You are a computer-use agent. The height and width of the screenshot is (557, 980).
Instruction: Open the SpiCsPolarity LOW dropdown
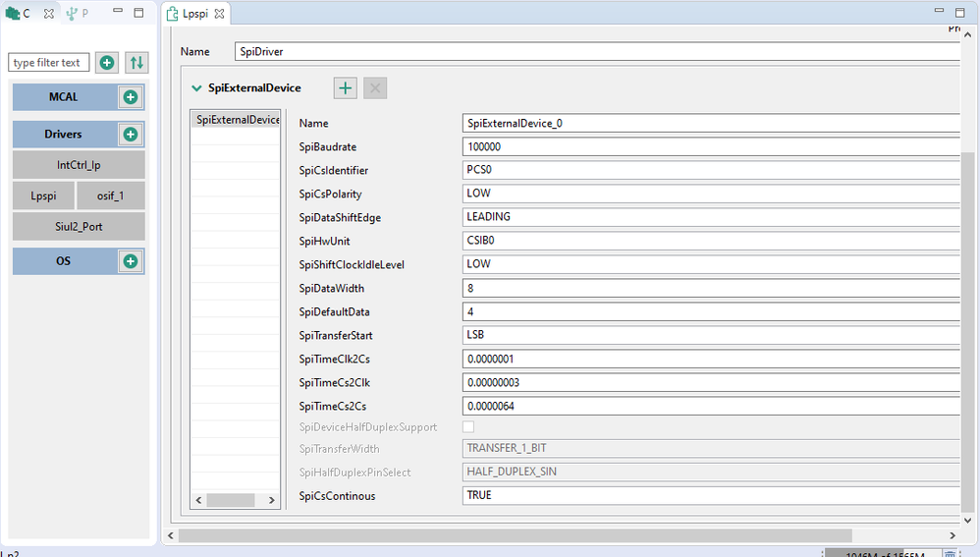tap(711, 194)
